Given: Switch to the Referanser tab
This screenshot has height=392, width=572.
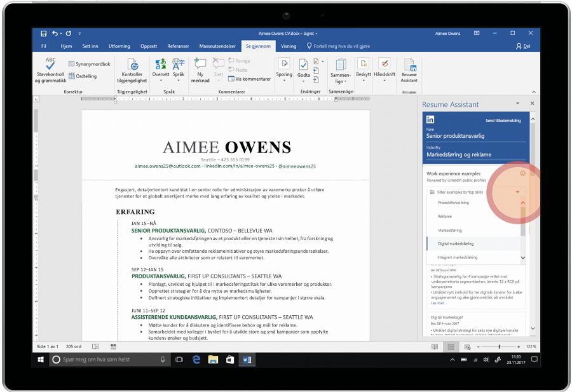Looking at the screenshot, I should (178, 46).
